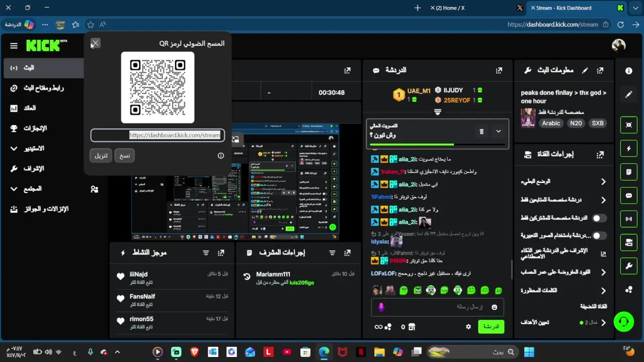This screenshot has width=644, height=362.
Task: Pop out the stream preview panel
Action: 347,70
